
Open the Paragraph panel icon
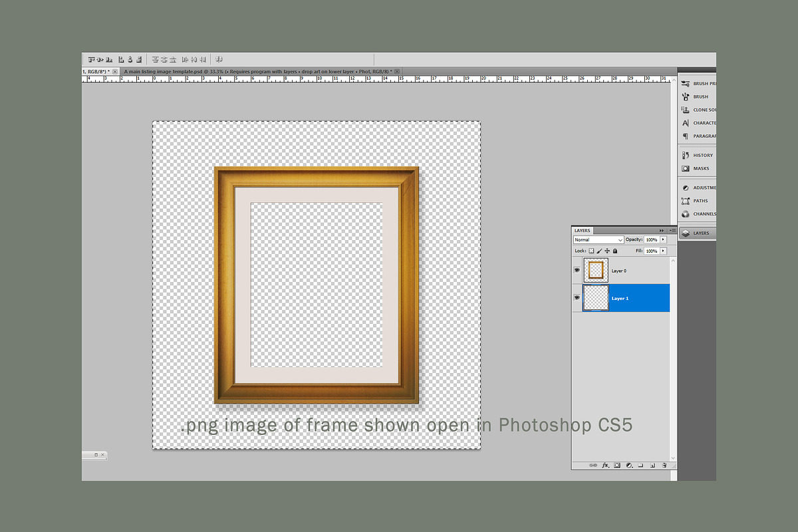pos(686,136)
